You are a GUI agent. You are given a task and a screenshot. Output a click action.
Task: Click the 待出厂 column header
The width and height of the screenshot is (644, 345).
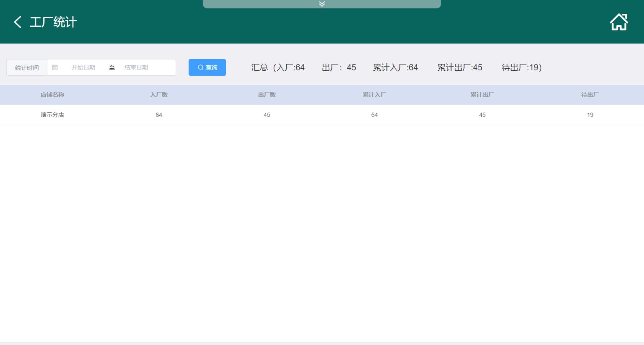pos(590,95)
